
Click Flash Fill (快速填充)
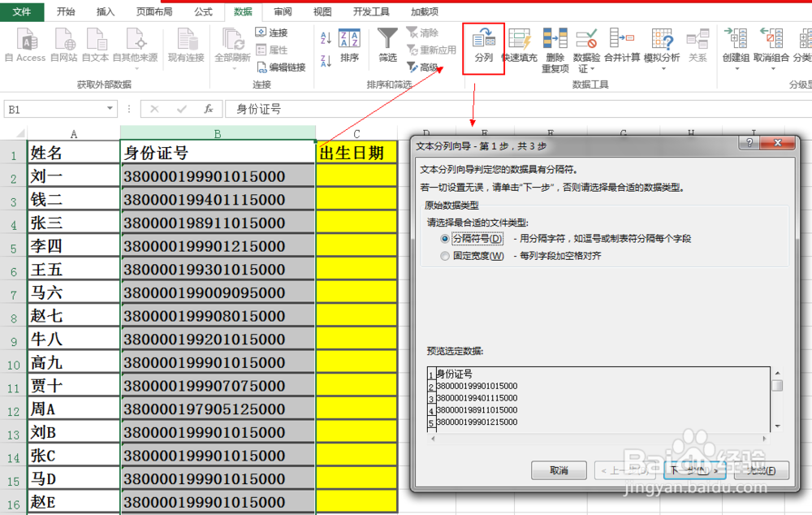(x=520, y=45)
